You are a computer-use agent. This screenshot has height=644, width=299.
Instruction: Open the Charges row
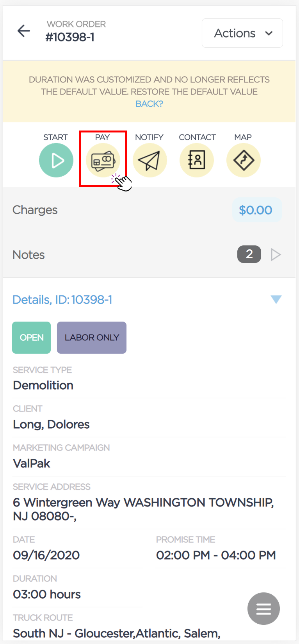(149, 210)
